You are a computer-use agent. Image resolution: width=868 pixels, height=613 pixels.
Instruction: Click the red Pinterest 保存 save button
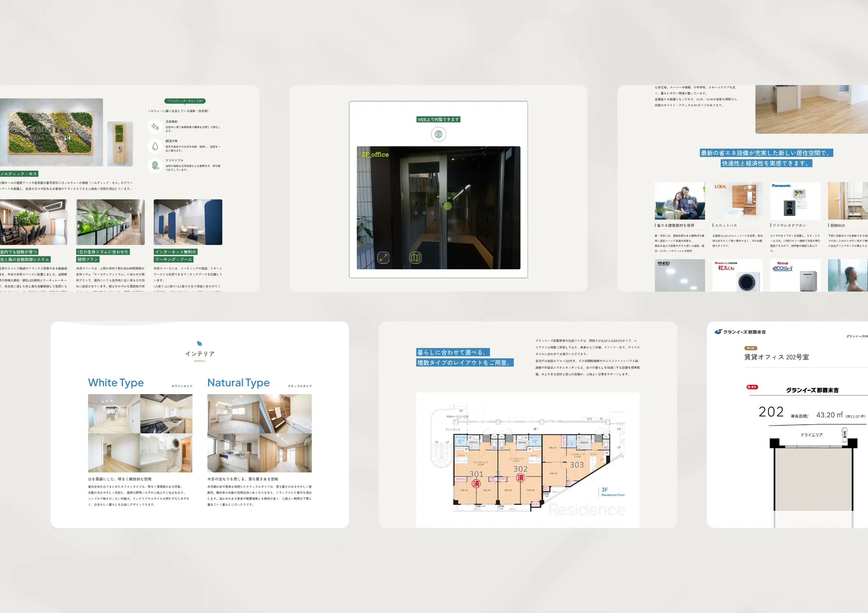click(752, 387)
